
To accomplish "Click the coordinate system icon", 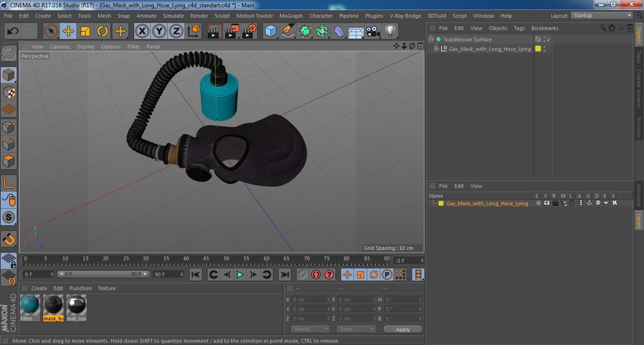I will pos(194,31).
